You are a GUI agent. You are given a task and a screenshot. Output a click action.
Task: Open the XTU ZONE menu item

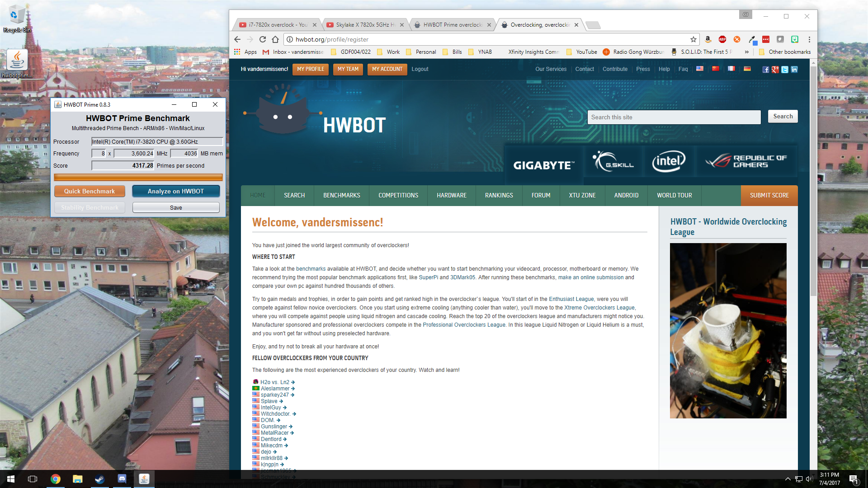582,195
